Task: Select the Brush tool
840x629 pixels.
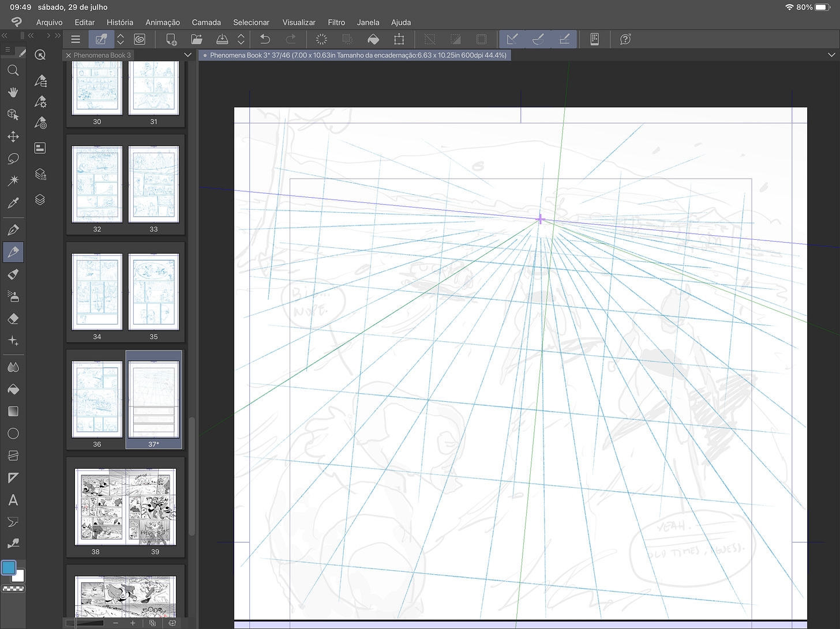Action: tap(13, 274)
